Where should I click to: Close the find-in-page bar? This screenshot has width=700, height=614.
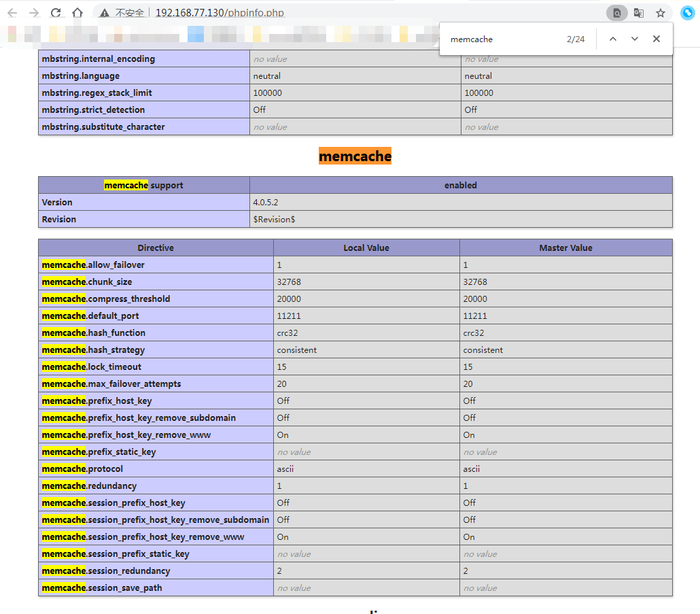pos(657,39)
